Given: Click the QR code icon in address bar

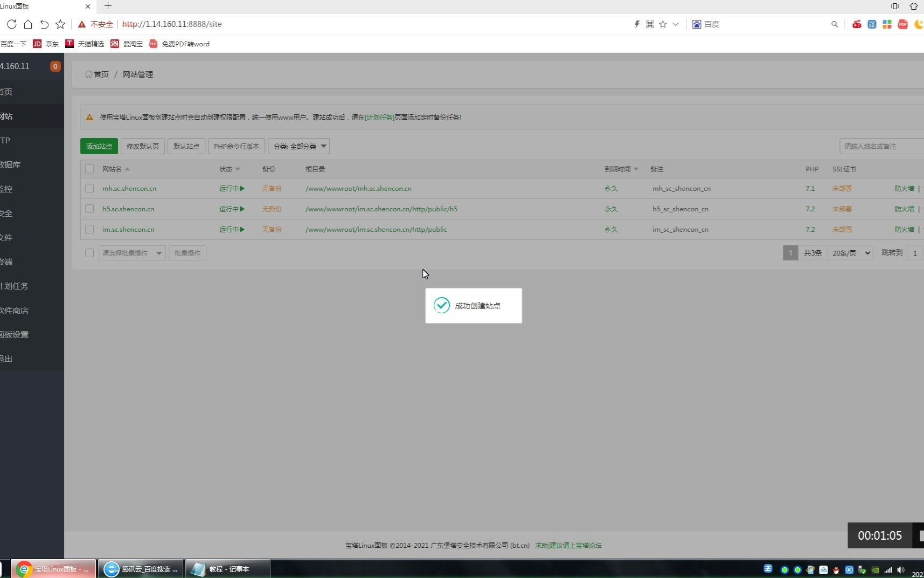Looking at the screenshot, I should (650, 24).
